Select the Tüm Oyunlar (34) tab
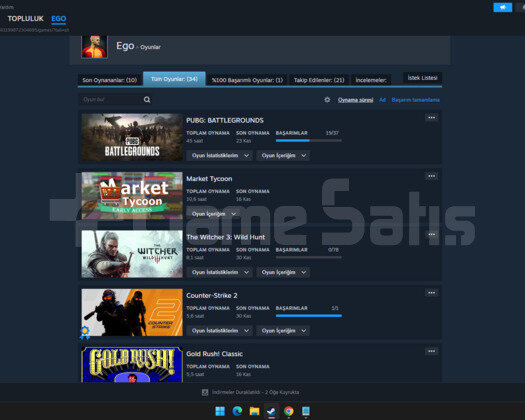This screenshot has width=525, height=420. 174,79
